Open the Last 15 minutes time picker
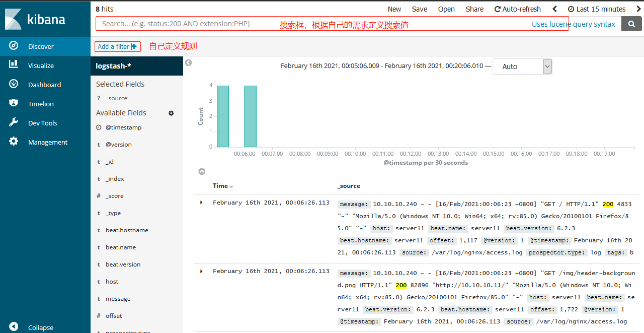 597,9
